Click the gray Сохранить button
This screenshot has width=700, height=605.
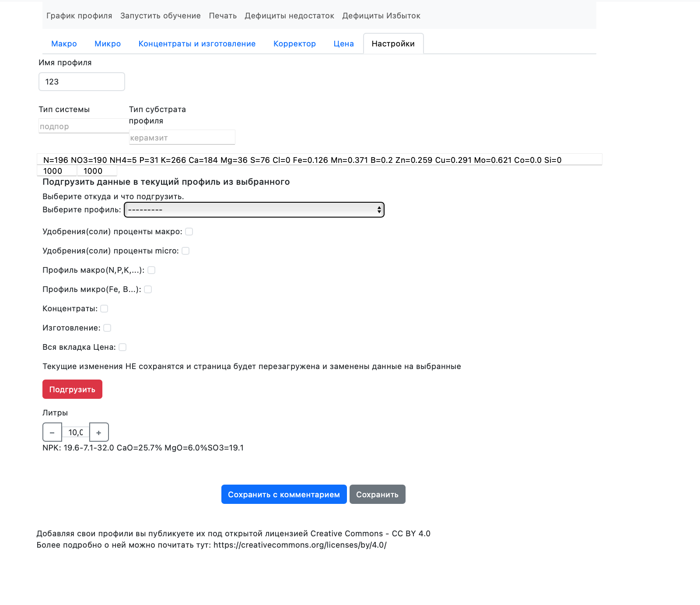point(377,494)
